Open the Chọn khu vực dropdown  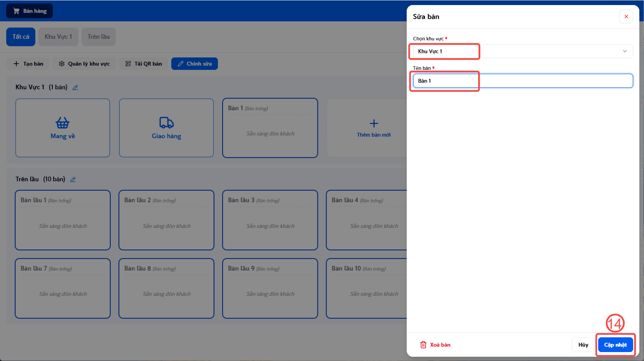[523, 51]
